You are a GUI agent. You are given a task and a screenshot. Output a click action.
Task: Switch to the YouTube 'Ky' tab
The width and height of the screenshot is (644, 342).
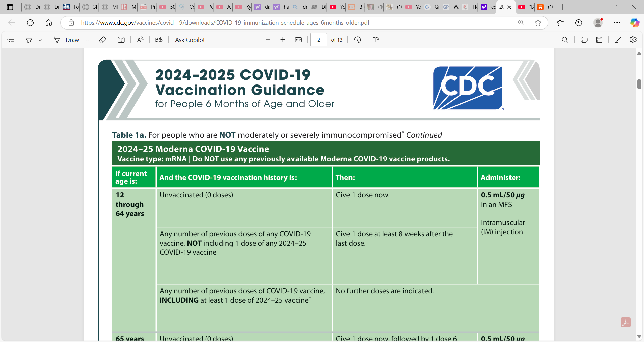pyautogui.click(x=243, y=7)
